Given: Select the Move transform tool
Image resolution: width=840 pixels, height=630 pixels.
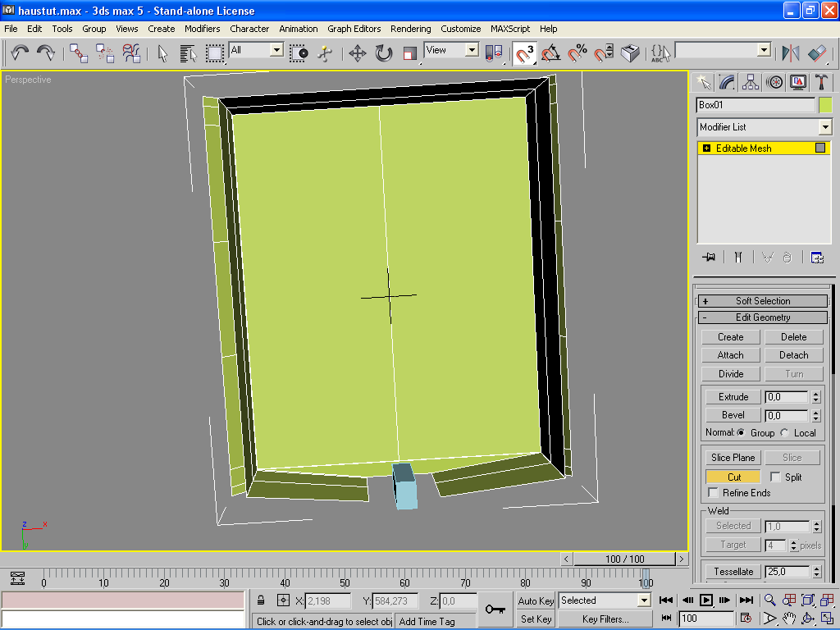Looking at the screenshot, I should [357, 53].
